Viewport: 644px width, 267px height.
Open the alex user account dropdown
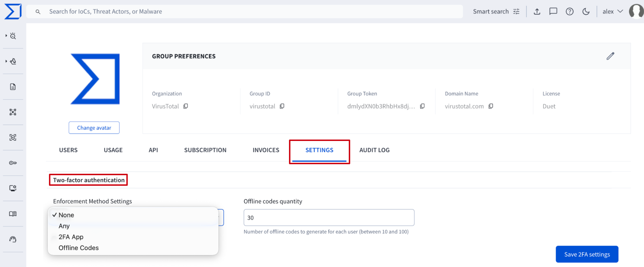coord(613,12)
